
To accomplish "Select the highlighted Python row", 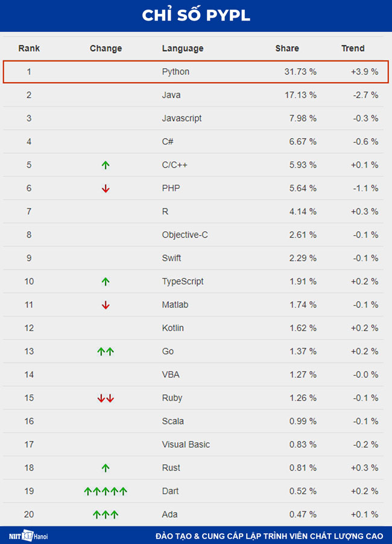I will click(x=196, y=72).
